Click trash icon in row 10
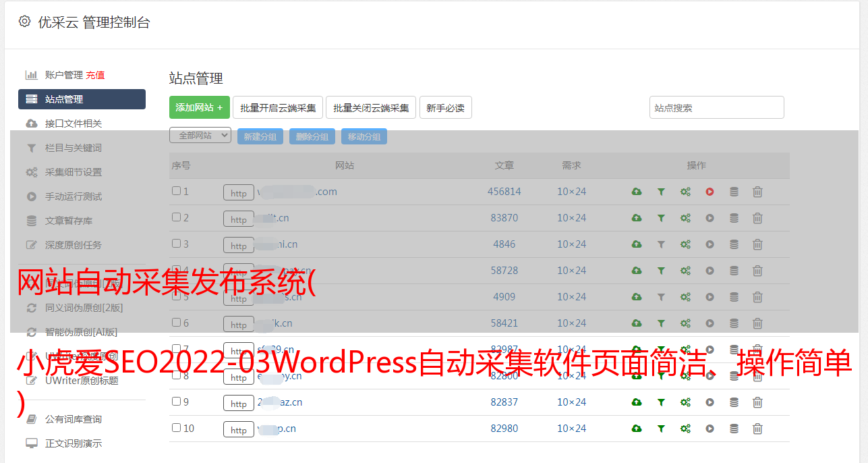868x463 pixels. click(x=757, y=429)
